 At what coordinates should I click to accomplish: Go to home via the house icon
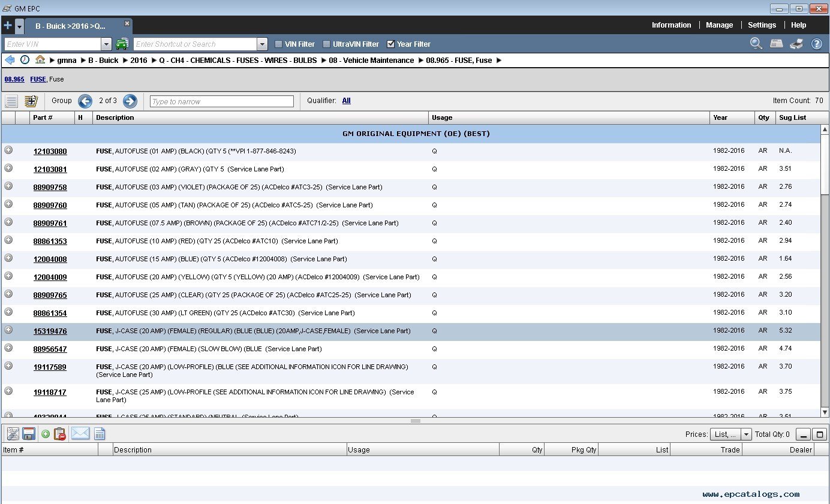tap(40, 60)
